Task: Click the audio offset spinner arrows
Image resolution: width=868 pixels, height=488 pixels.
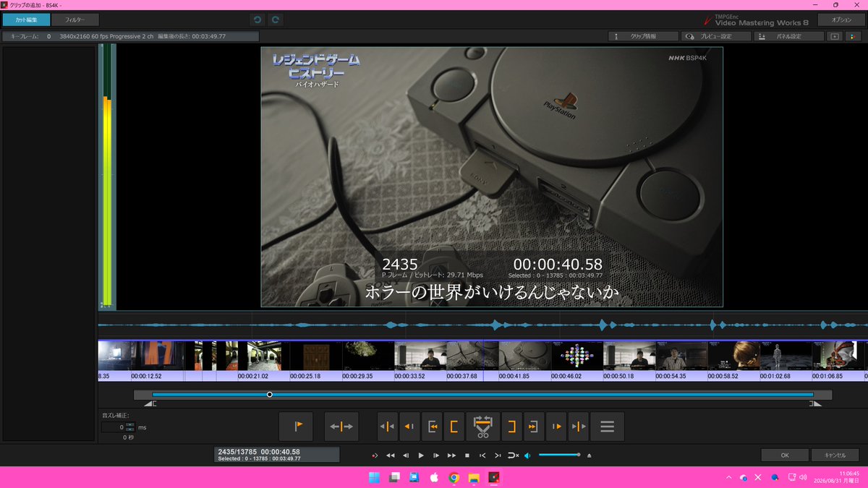Action: pyautogui.click(x=130, y=427)
